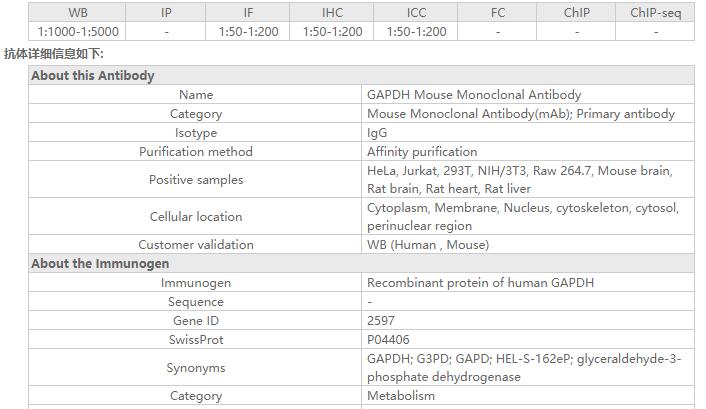Image resolution: width=706 pixels, height=409 pixels.
Task: Click the IHC column header cell
Action: pos(332,13)
